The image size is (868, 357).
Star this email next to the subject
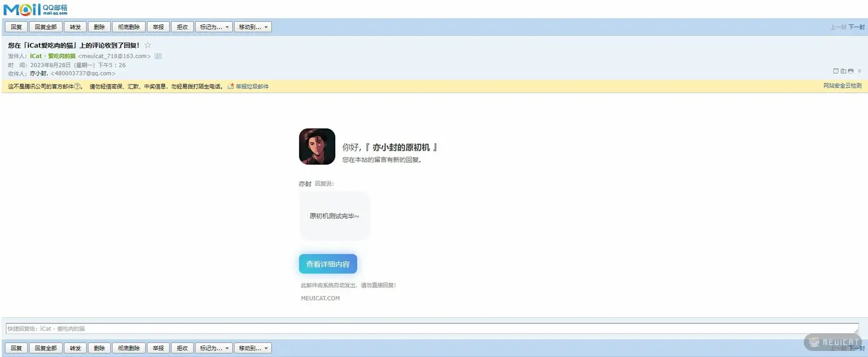pyautogui.click(x=148, y=45)
